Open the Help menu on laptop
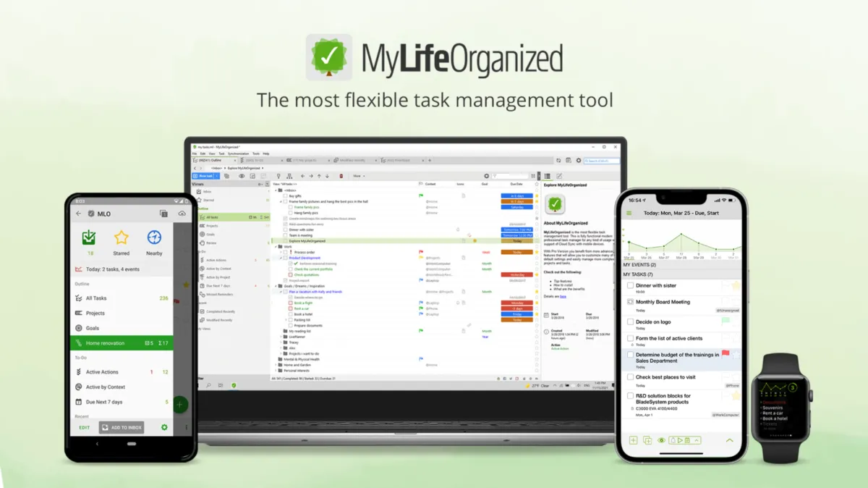Viewport: 868px width, 488px height. click(x=266, y=153)
